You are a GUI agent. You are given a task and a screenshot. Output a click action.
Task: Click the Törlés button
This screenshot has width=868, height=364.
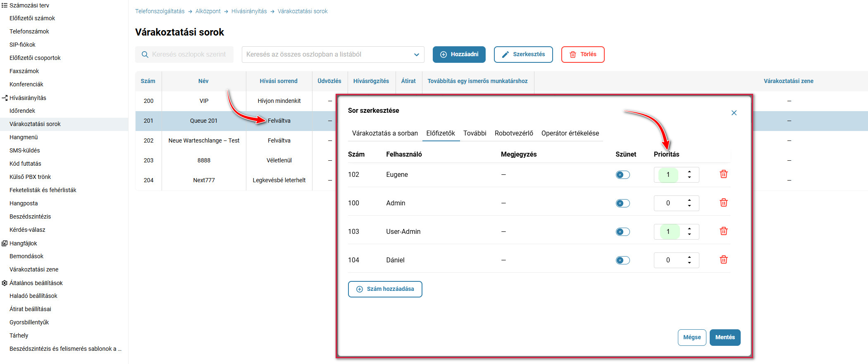click(583, 55)
